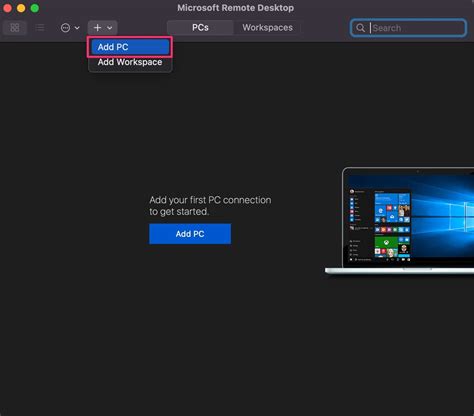The height and width of the screenshot is (416, 474).
Task: Click the Microsoft Remote Desktop title
Action: click(x=235, y=8)
